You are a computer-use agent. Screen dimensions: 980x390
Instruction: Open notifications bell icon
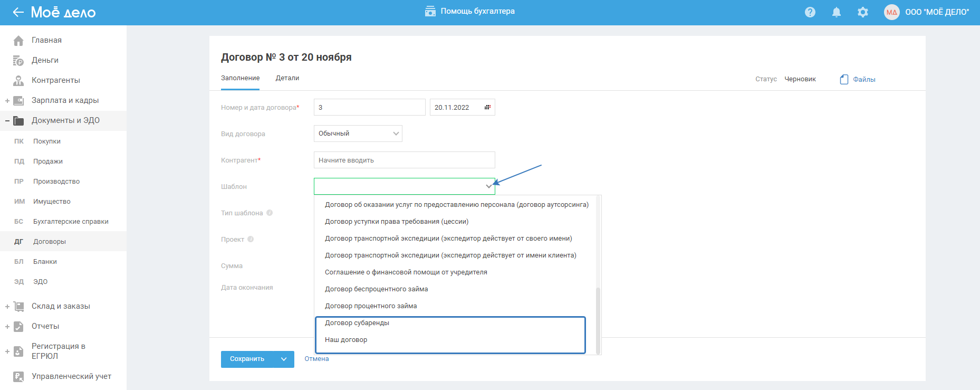click(x=837, y=12)
